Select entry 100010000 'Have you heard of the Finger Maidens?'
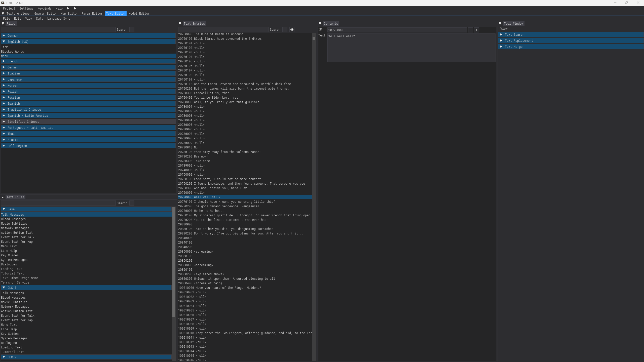The height and width of the screenshot is (362, 644). click(245, 288)
